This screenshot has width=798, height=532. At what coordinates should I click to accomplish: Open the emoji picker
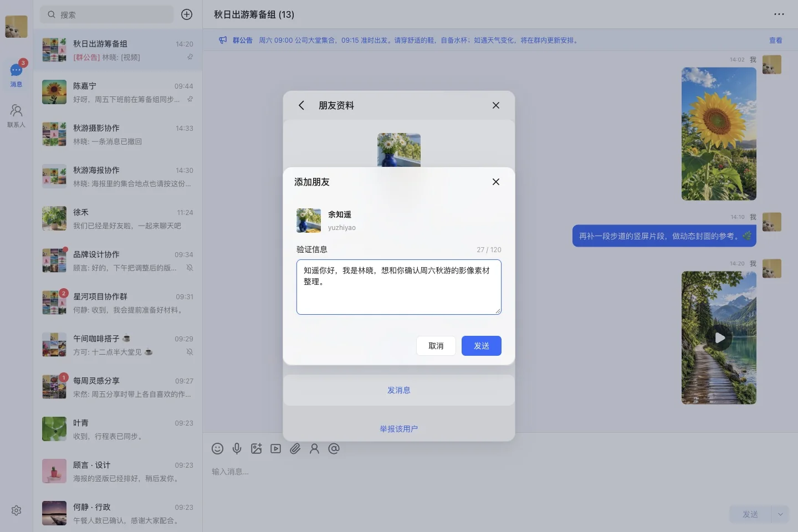click(218, 449)
